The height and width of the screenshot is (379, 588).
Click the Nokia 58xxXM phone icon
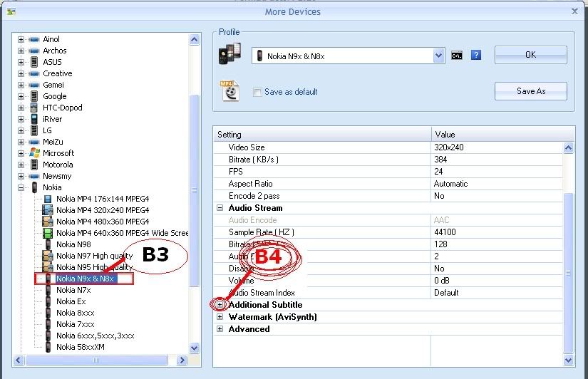(x=48, y=347)
